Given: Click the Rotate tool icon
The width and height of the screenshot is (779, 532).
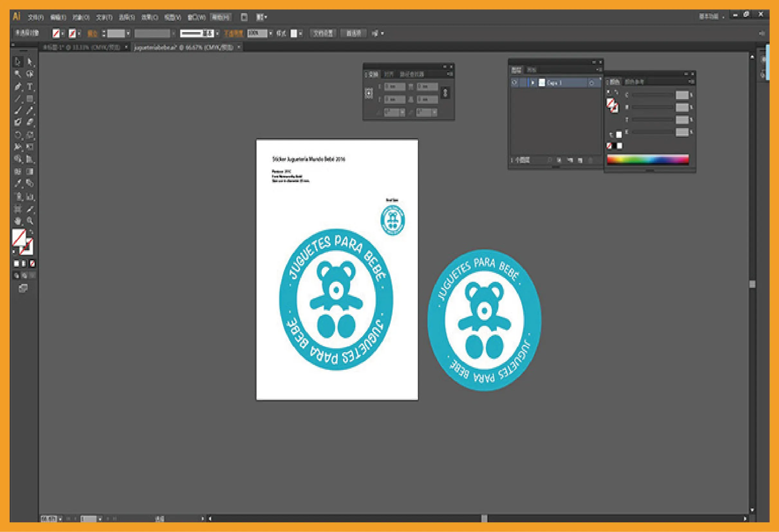Looking at the screenshot, I should (18, 135).
